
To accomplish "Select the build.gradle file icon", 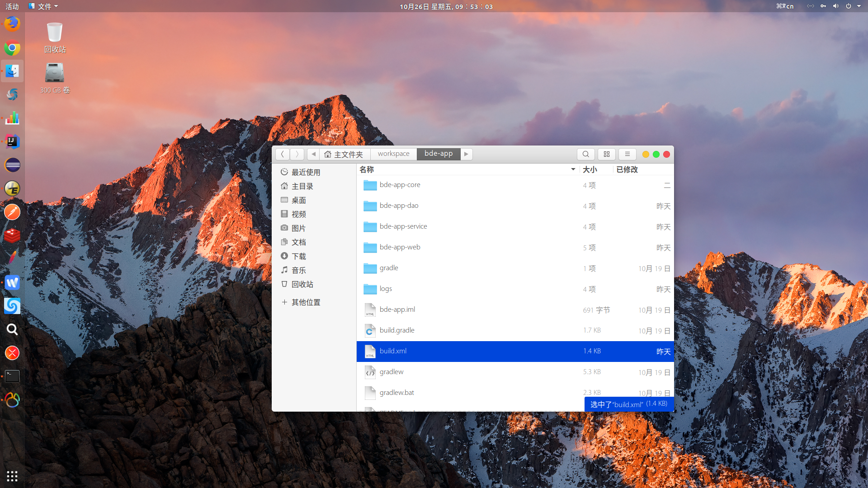I will 370,331.
